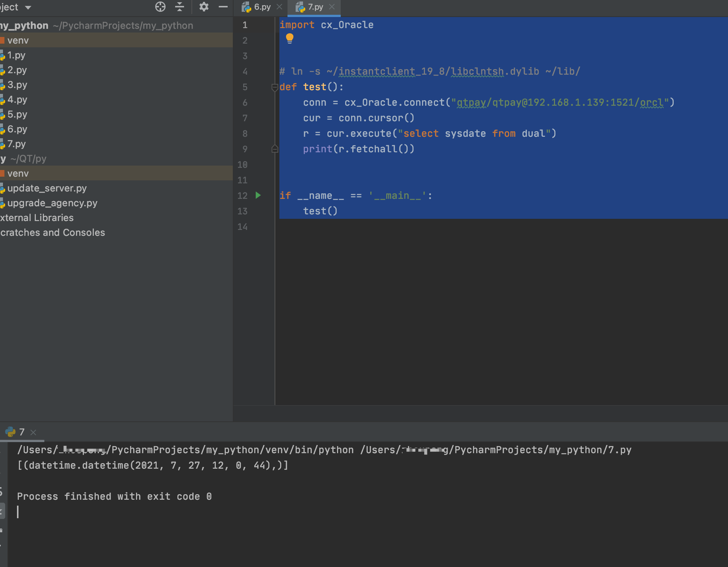Click Scratches and Consoles node
Screen dimensions: 728x567
(x=52, y=232)
